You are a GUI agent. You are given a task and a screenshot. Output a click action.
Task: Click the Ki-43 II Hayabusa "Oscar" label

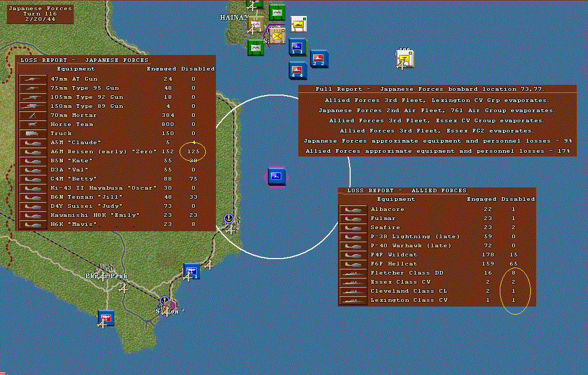pyautogui.click(x=104, y=188)
